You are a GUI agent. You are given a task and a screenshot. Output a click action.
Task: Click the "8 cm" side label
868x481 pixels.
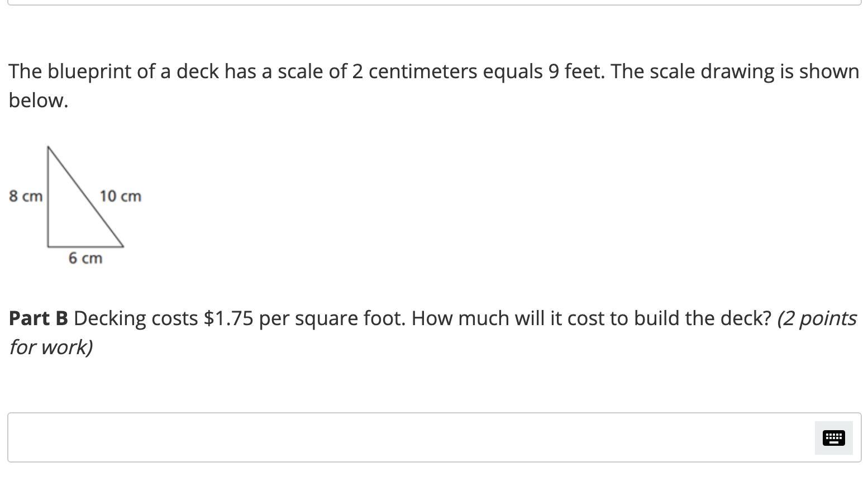tap(26, 196)
